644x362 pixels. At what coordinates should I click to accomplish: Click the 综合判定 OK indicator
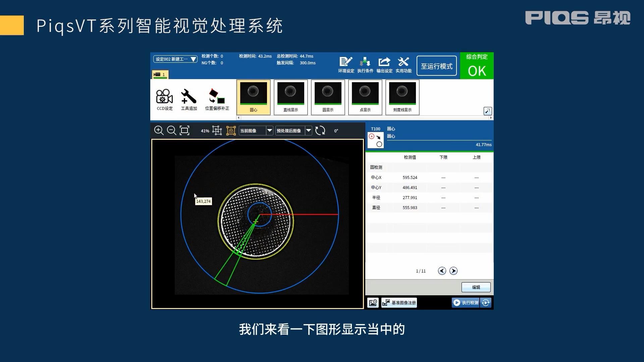(477, 66)
